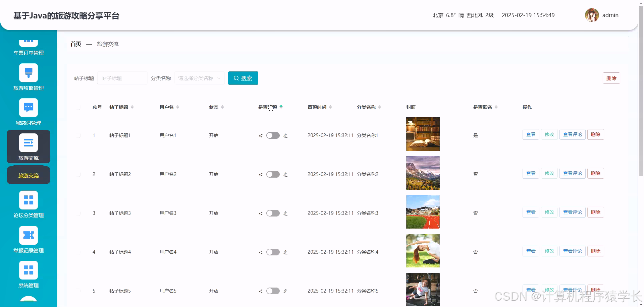This screenshot has width=644, height=307.
Task: Sort by 是否置顶 column arrows
Action: coord(281,107)
